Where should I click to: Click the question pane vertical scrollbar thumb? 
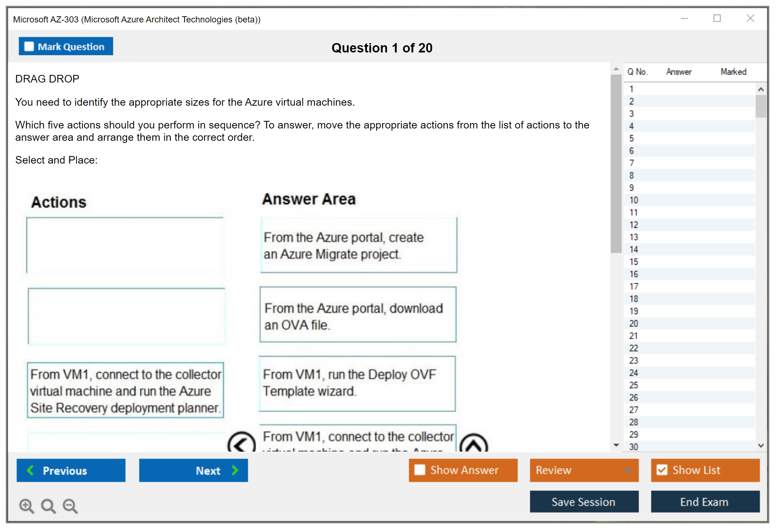coord(616,163)
